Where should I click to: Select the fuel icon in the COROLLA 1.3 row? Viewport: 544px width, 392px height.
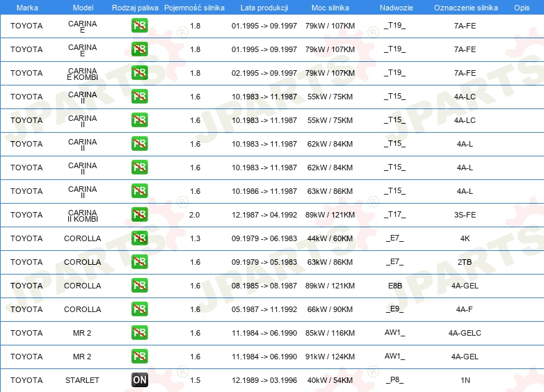[139, 238]
